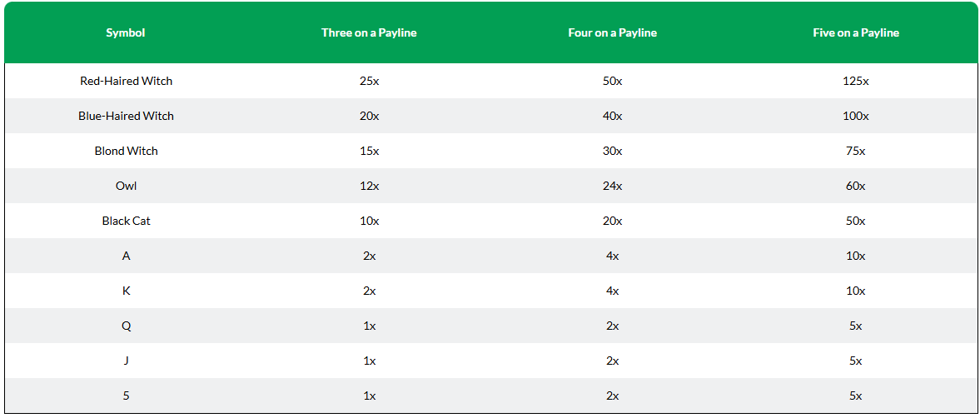This screenshot has height=418, width=980.
Task: Click the 60x payout for Owl
Action: pyautogui.click(x=856, y=186)
